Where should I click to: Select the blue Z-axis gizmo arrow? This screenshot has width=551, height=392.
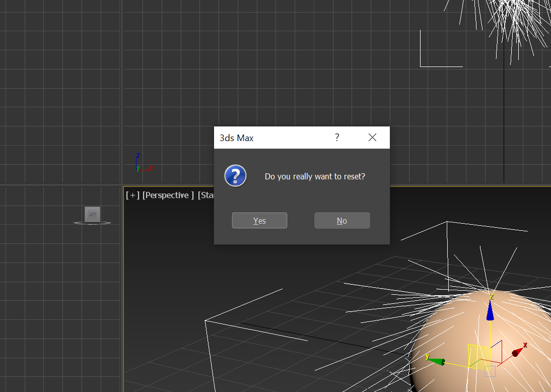[x=490, y=312]
